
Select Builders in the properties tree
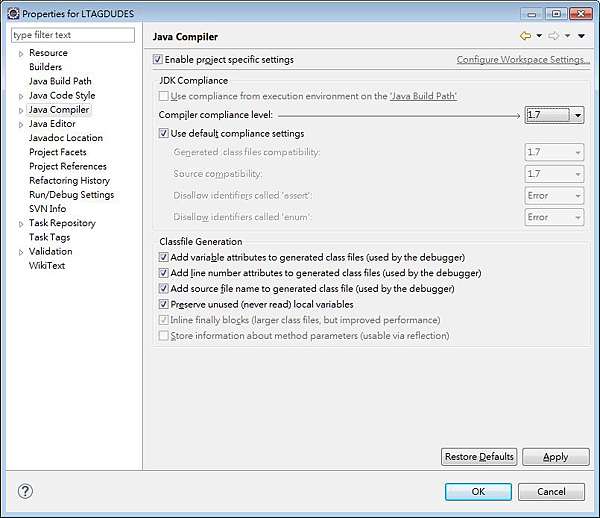(45, 67)
